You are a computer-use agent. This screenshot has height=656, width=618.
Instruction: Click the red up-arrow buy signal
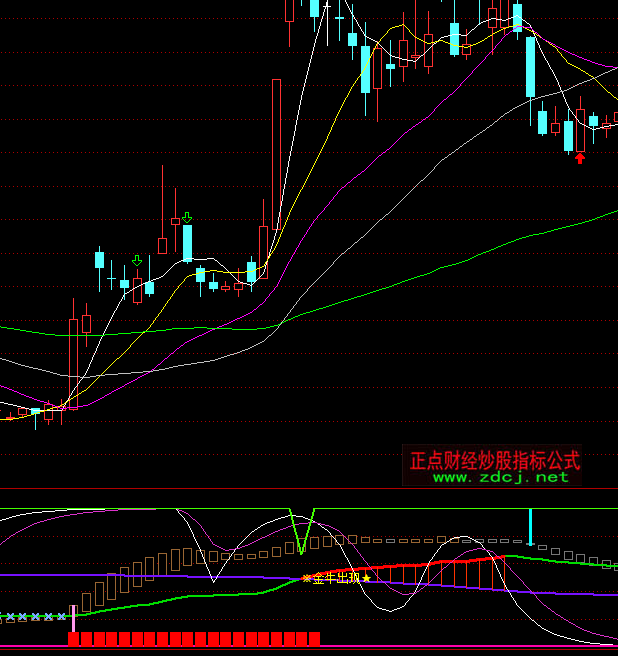pyautogui.click(x=580, y=158)
